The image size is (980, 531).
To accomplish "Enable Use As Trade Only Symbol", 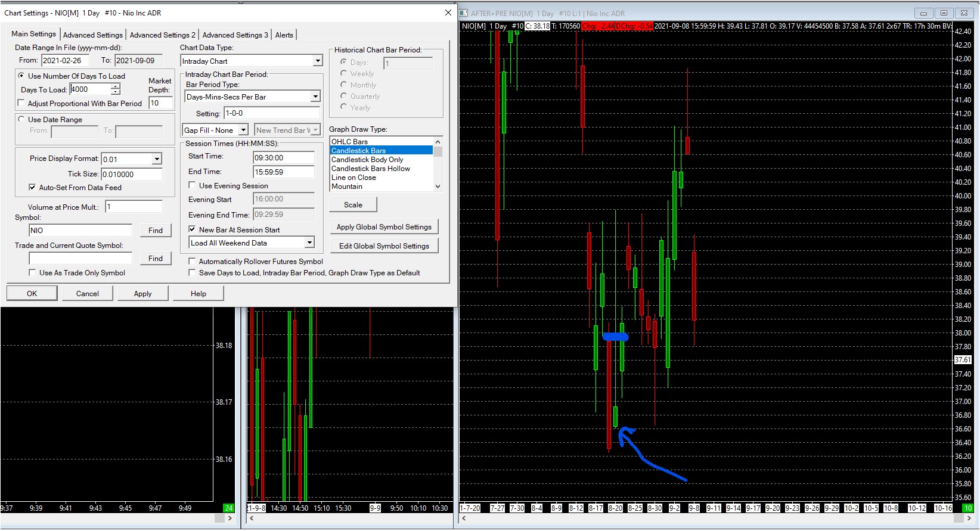I will point(32,272).
